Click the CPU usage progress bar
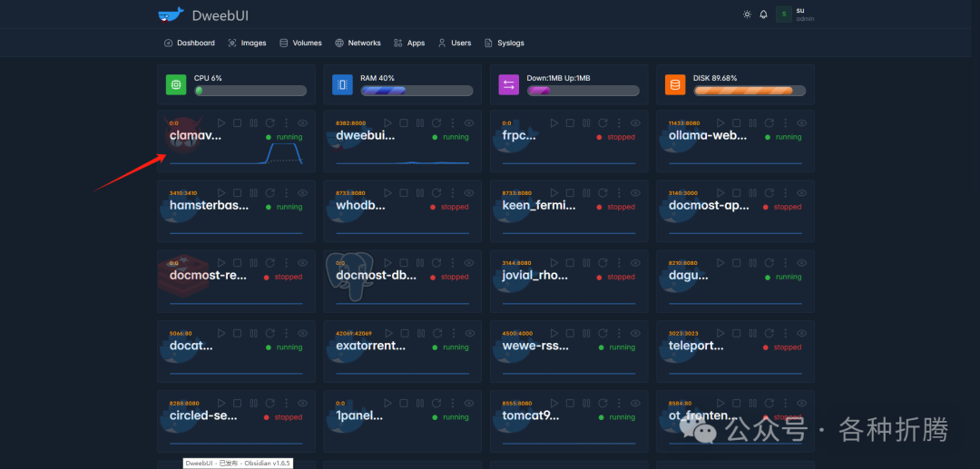Image resolution: width=980 pixels, height=469 pixels. click(250, 91)
